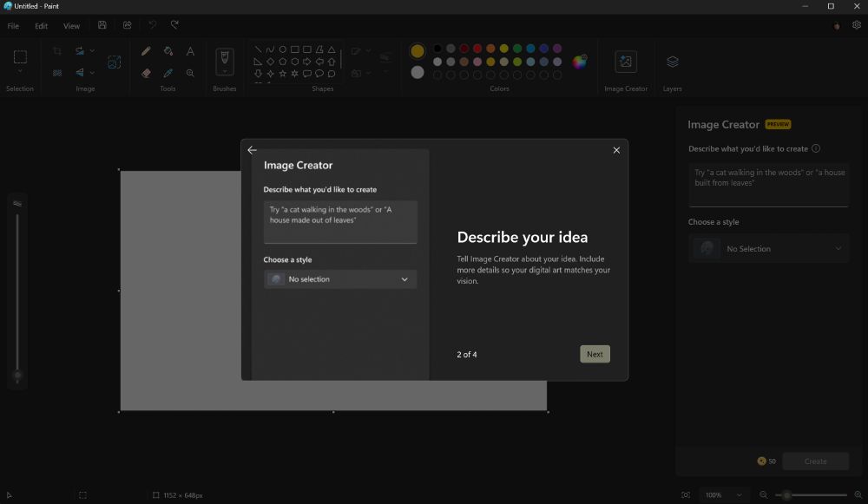The width and height of the screenshot is (868, 504).
Task: Click the Remove background icon
Action: 57,73
